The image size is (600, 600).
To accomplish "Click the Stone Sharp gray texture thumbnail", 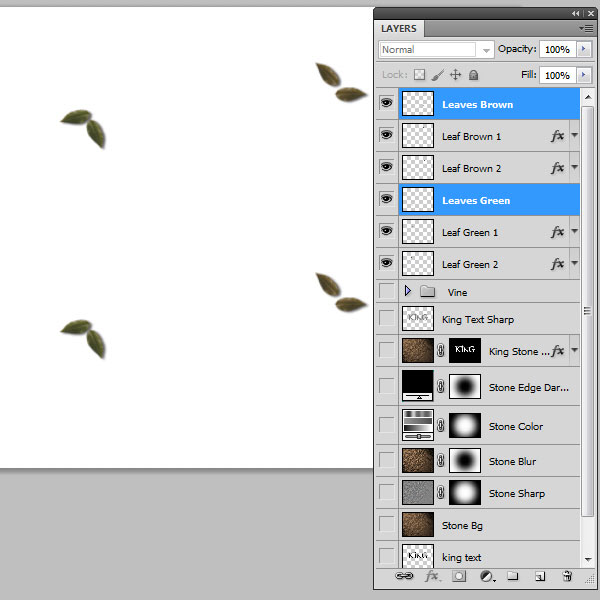I will (x=418, y=492).
